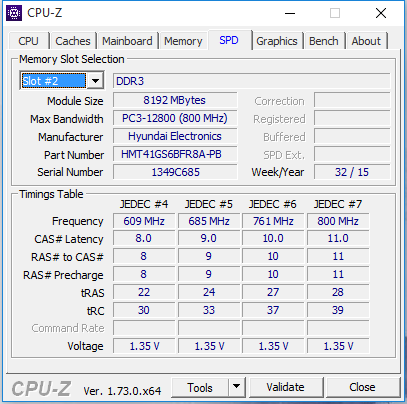
Task: Close the window with the X icon
Action: click(x=381, y=13)
